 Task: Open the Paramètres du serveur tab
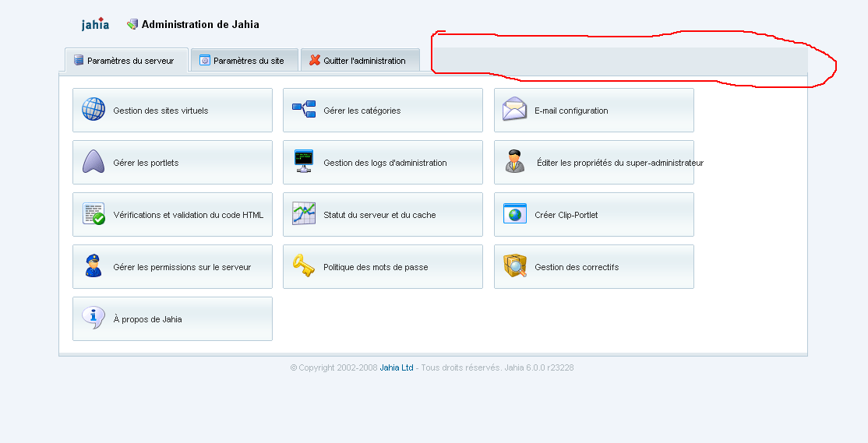click(127, 60)
